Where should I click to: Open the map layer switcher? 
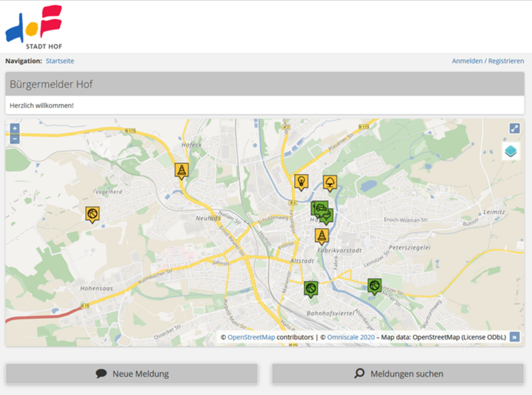510,151
